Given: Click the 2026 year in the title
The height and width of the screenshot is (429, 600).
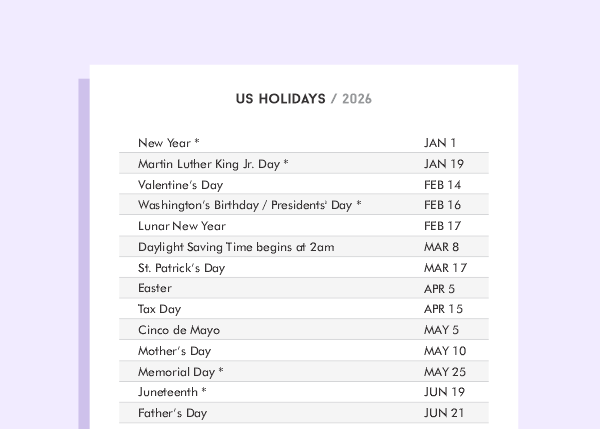Looking at the screenshot, I should point(357,99).
